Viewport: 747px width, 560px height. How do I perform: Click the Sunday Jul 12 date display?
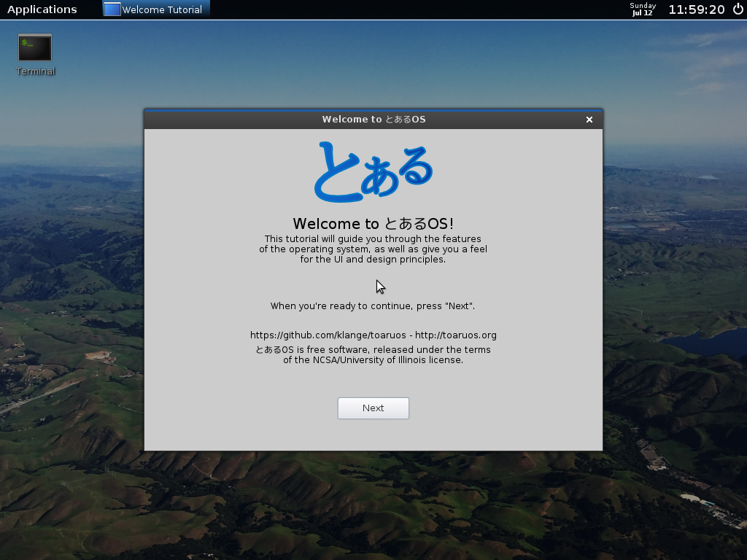(x=643, y=9)
